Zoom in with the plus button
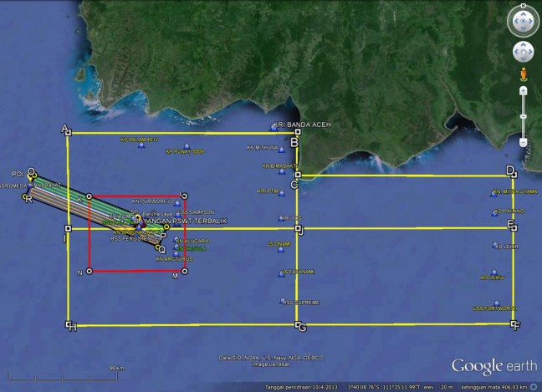542x392 pixels. pos(523,89)
